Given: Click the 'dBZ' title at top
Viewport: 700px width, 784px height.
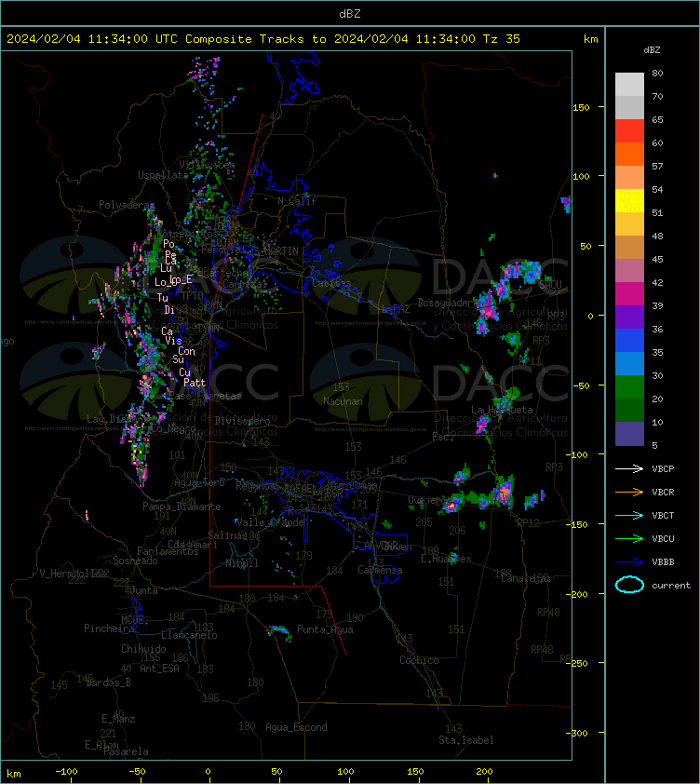Looking at the screenshot, I should 349,14.
